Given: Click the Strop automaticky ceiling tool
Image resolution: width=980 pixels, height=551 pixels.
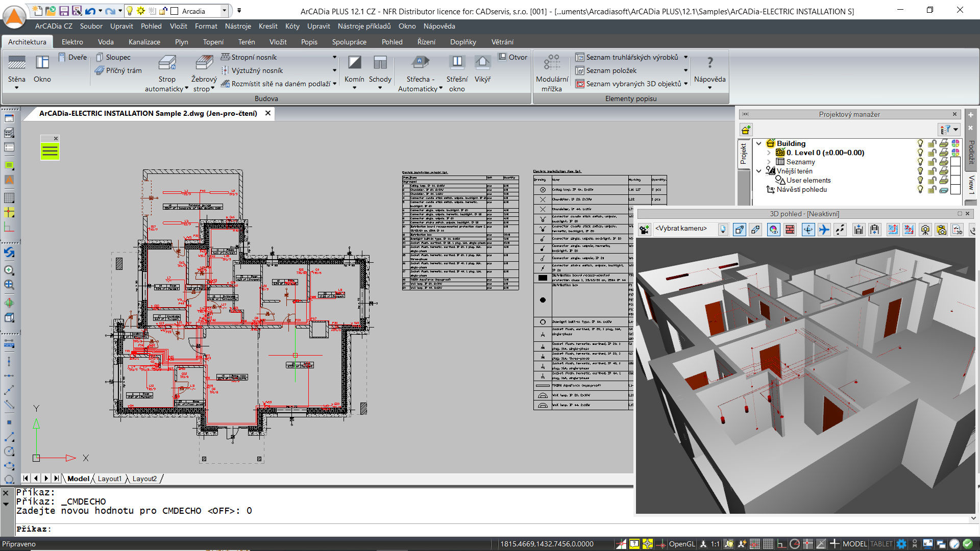Looking at the screenshot, I should (x=166, y=73).
